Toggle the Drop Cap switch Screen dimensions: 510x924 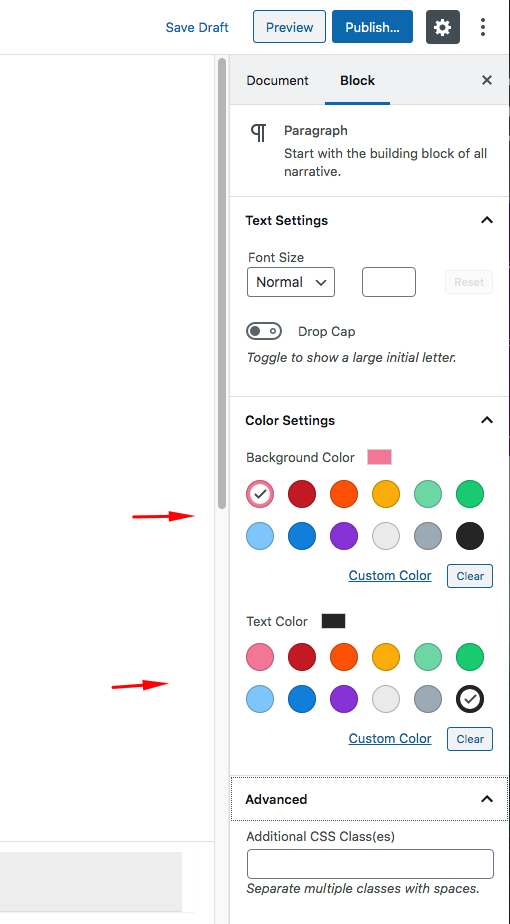[264, 331]
